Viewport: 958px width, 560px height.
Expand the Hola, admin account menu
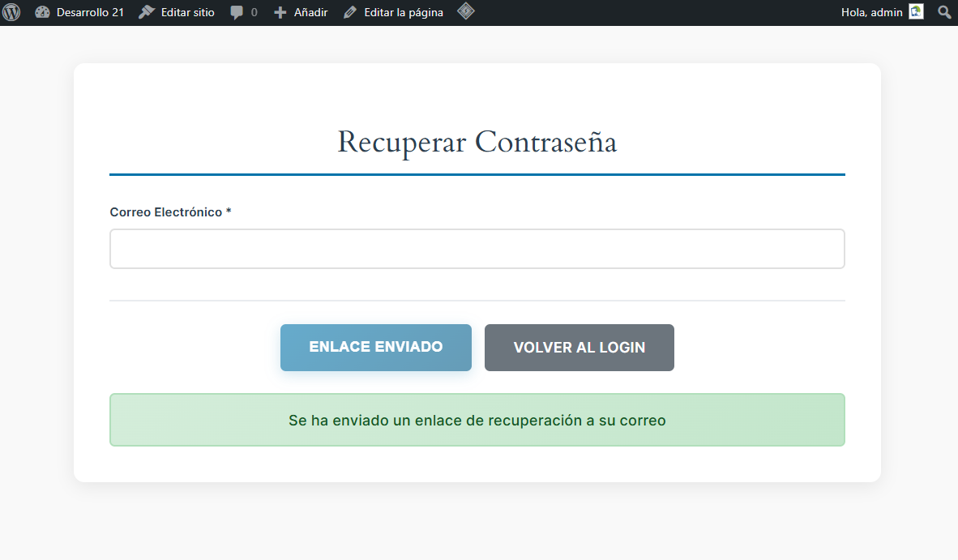click(x=871, y=12)
